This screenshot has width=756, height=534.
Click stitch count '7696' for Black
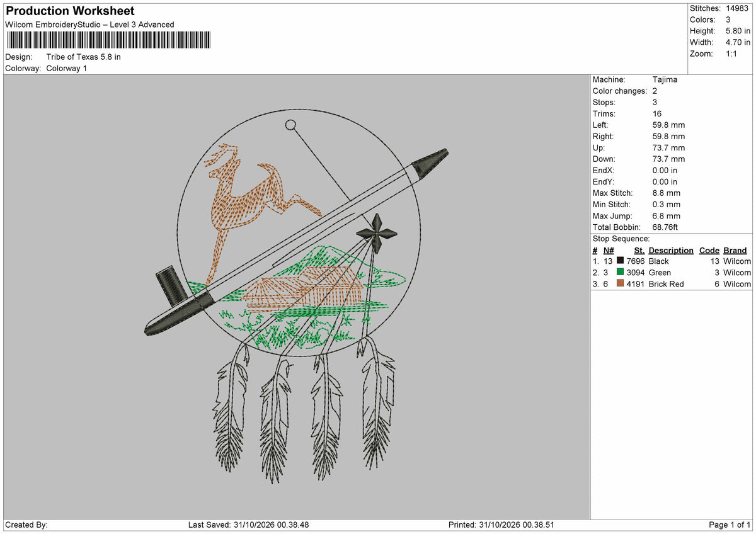pos(636,261)
